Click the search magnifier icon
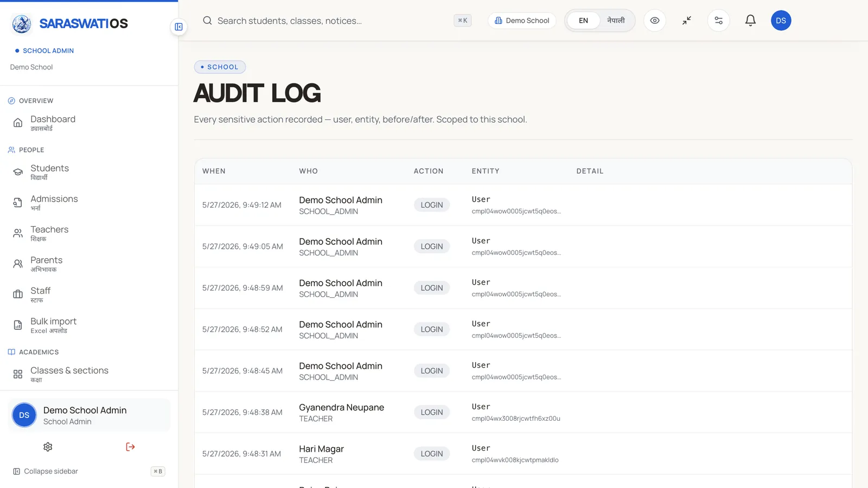868x488 pixels. [207, 21]
